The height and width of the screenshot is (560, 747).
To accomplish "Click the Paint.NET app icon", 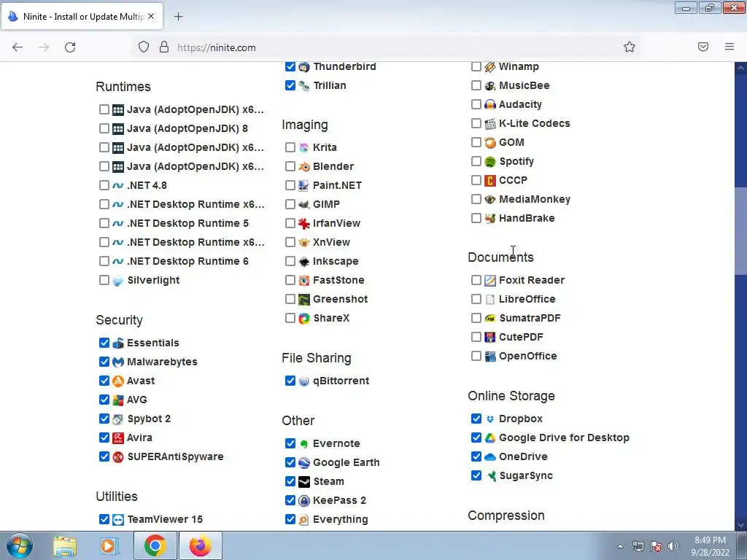I will coord(304,186).
